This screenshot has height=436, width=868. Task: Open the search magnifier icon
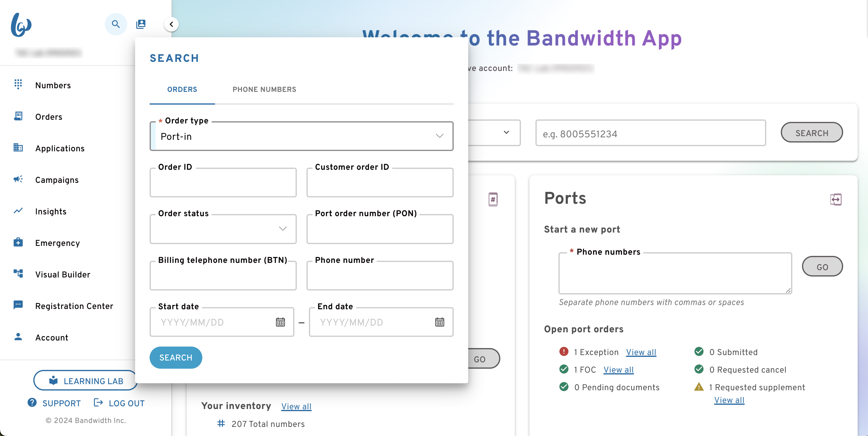(116, 24)
